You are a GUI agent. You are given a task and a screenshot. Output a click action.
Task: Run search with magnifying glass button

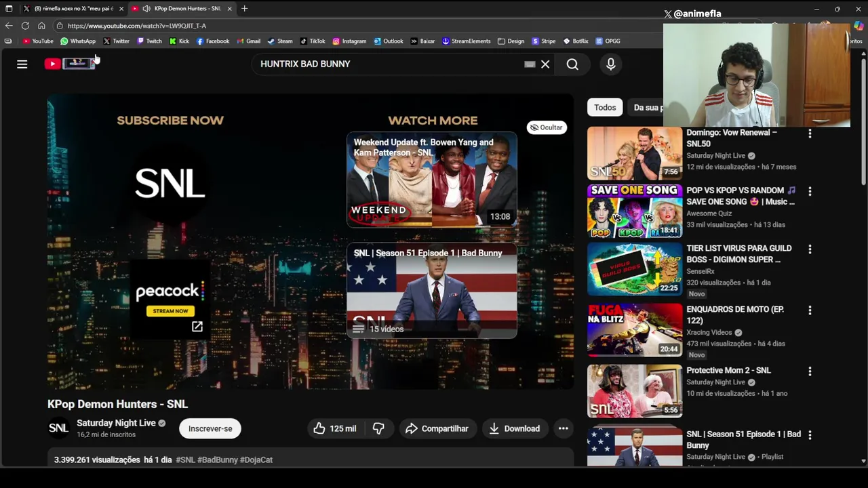[572, 64]
